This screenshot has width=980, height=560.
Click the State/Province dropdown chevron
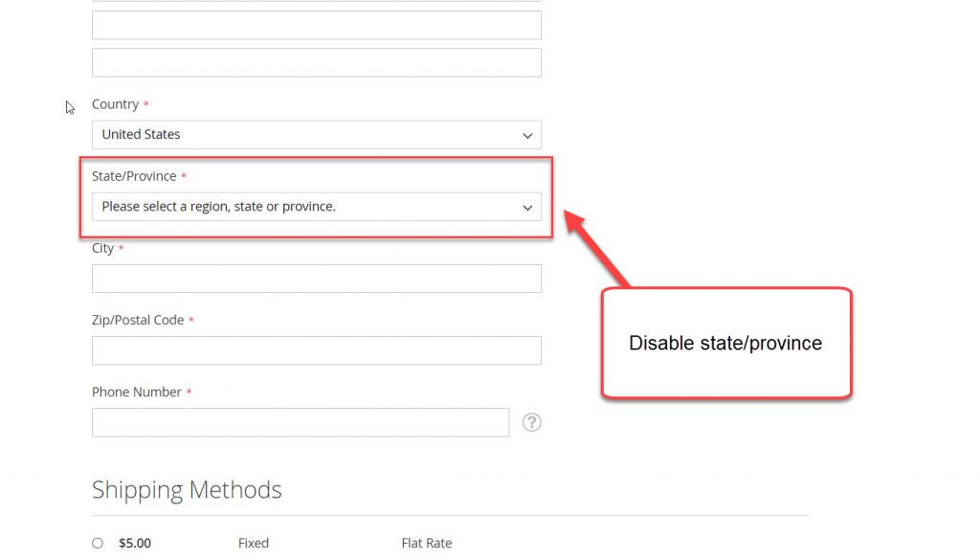click(527, 207)
